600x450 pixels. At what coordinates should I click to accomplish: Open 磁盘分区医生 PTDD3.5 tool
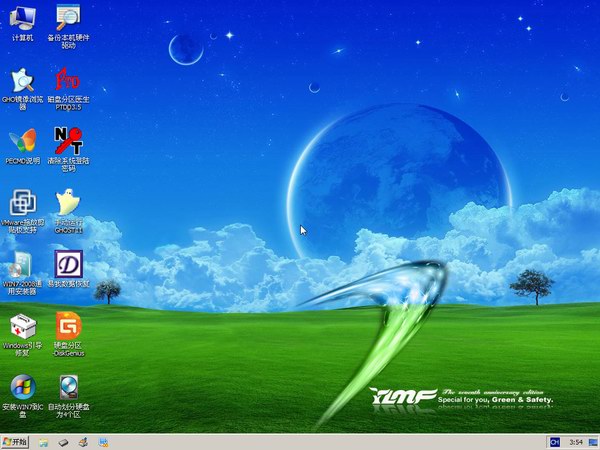click(68, 79)
